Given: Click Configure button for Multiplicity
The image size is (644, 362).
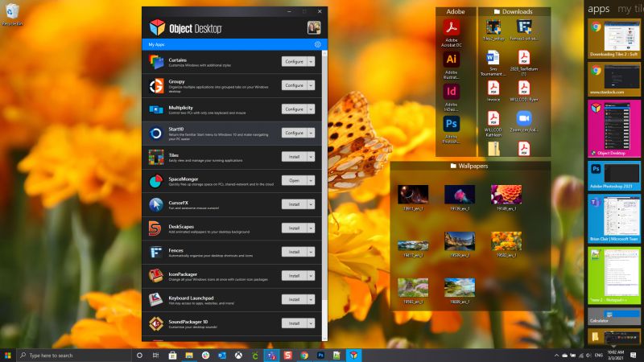Looking at the screenshot, I should coord(293,109).
